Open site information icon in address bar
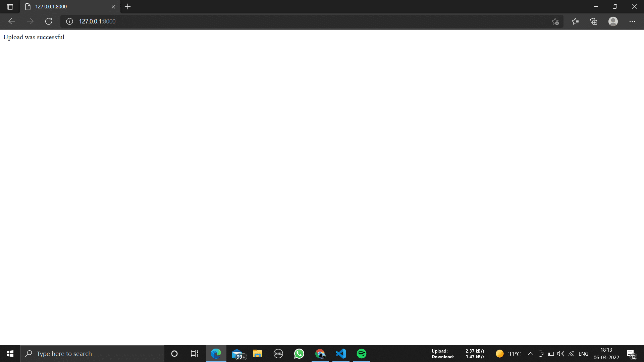Image resolution: width=644 pixels, height=362 pixels. click(69, 21)
